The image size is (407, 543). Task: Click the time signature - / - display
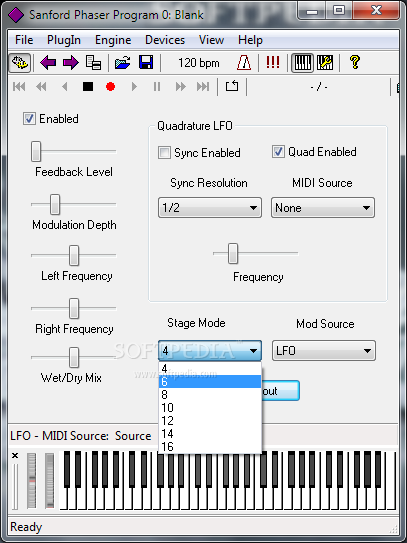click(x=319, y=87)
